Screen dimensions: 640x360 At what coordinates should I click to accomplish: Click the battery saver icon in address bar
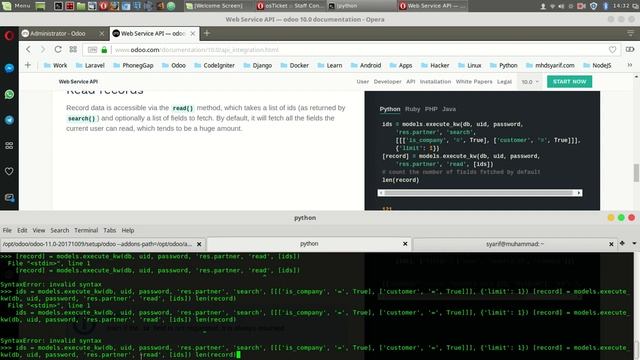pos(630,49)
